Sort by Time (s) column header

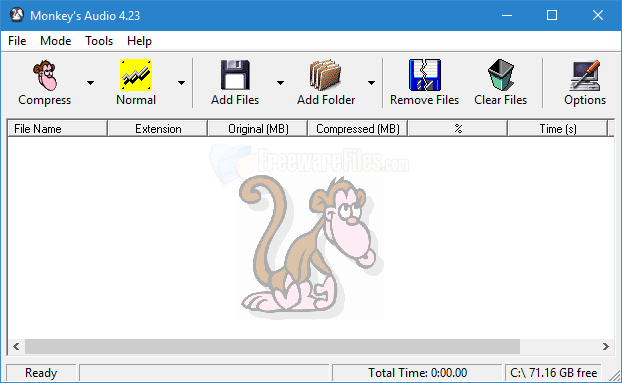(557, 129)
